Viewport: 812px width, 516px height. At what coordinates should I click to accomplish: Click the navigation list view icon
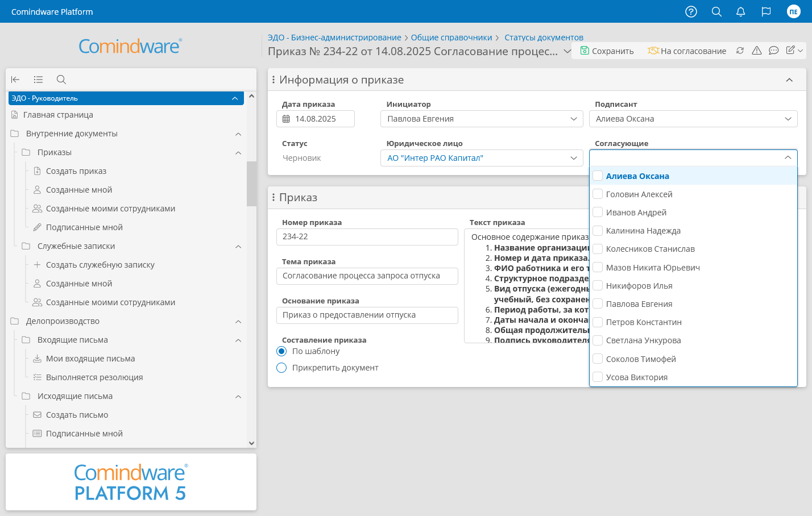click(x=38, y=80)
